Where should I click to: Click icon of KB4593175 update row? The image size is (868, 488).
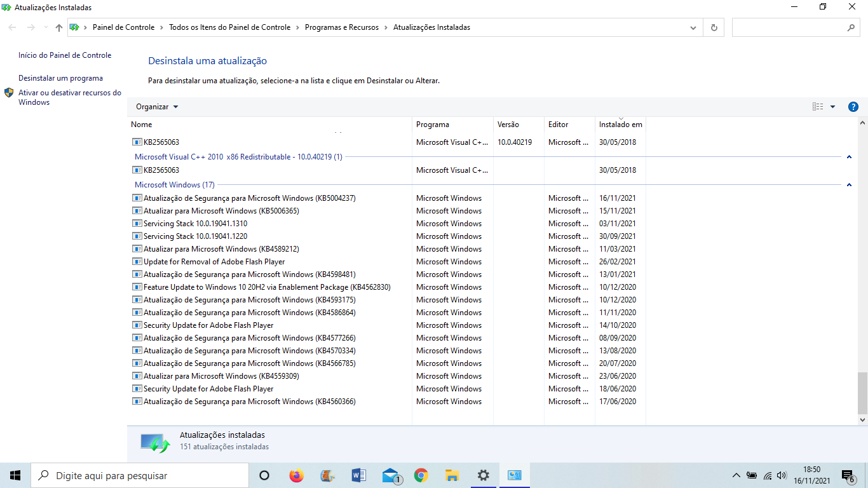pyautogui.click(x=137, y=300)
